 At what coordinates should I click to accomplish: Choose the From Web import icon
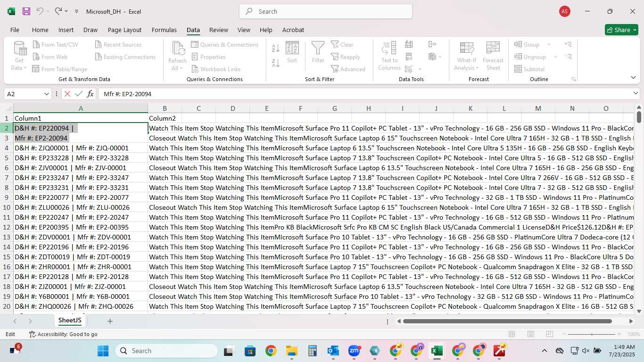(36, 57)
